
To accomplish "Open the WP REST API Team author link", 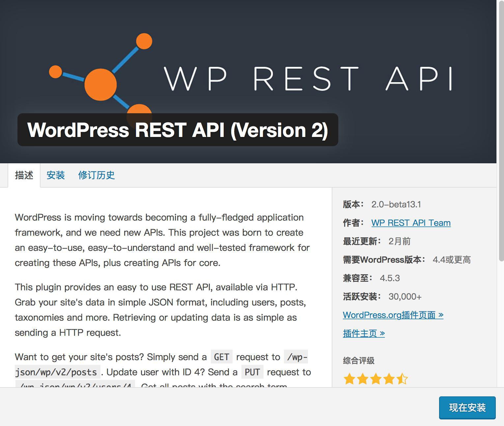I will pyautogui.click(x=411, y=223).
